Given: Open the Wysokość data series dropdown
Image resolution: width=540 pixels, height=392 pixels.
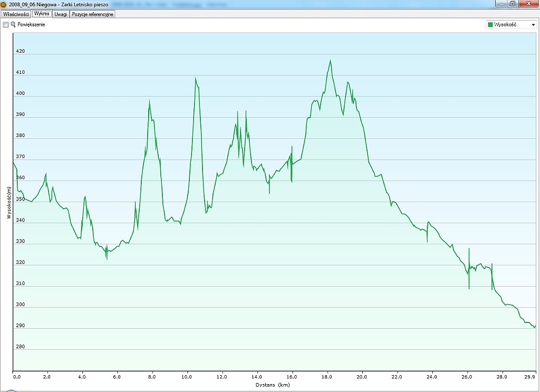Looking at the screenshot, I should point(510,25).
